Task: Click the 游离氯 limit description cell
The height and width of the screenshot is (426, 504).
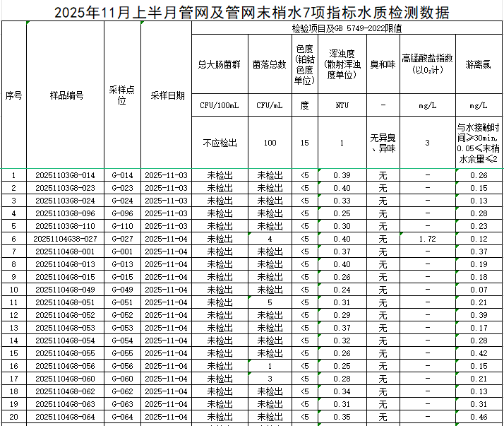Action: [x=479, y=143]
